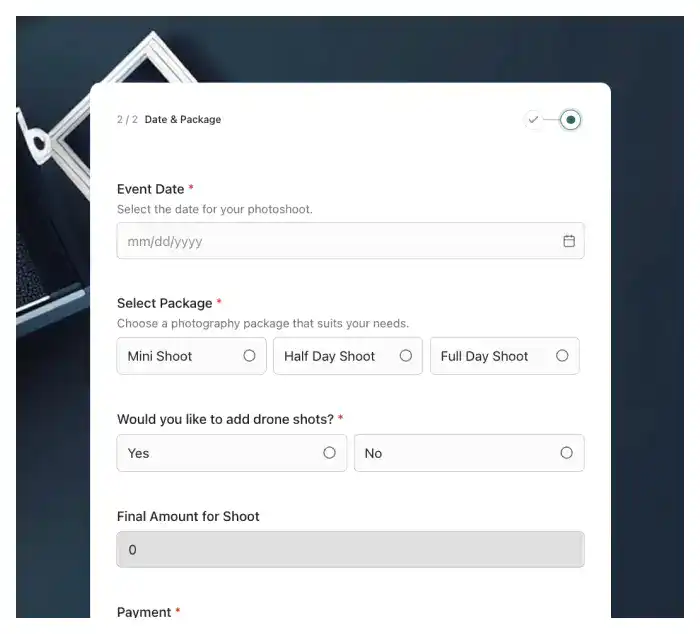Screen dimensions: 700x634
Task: Choose the Half Day Shoot option
Action: [x=348, y=356]
